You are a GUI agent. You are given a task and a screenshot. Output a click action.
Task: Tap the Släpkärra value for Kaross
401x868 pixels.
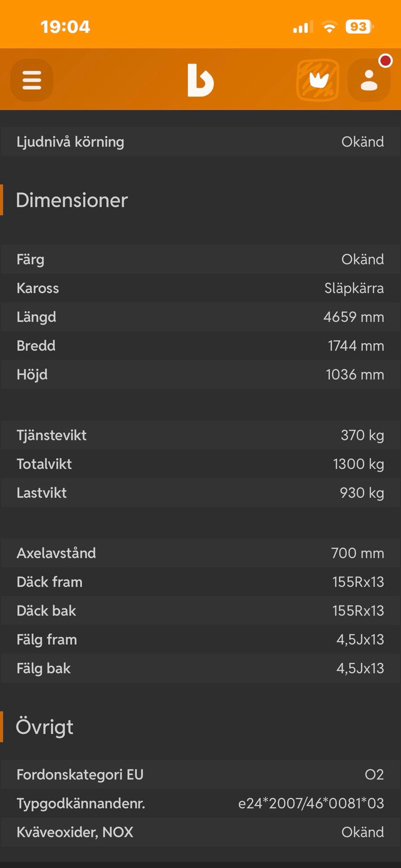pos(354,288)
